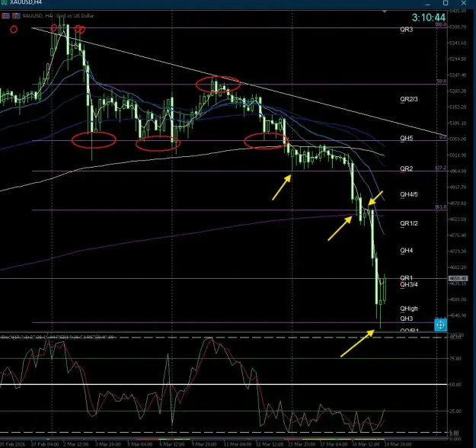Click the 161.8 Fibonacci level label

pos(441,206)
